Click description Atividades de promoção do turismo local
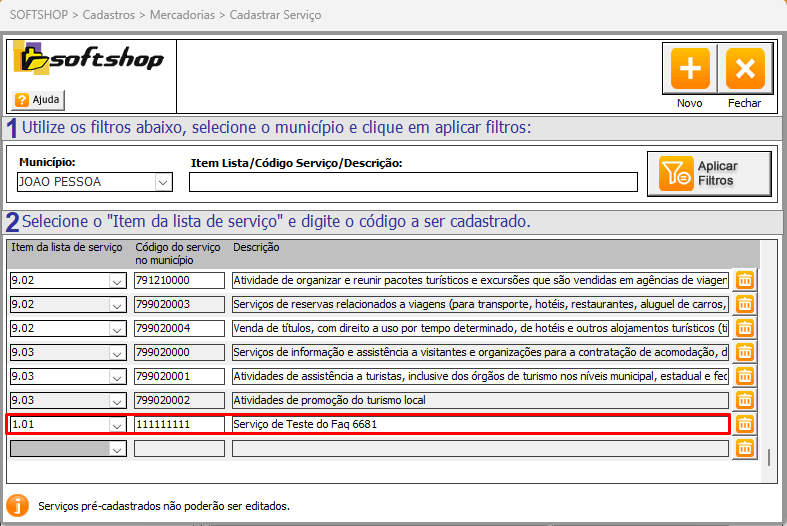787x526 pixels. (480, 401)
